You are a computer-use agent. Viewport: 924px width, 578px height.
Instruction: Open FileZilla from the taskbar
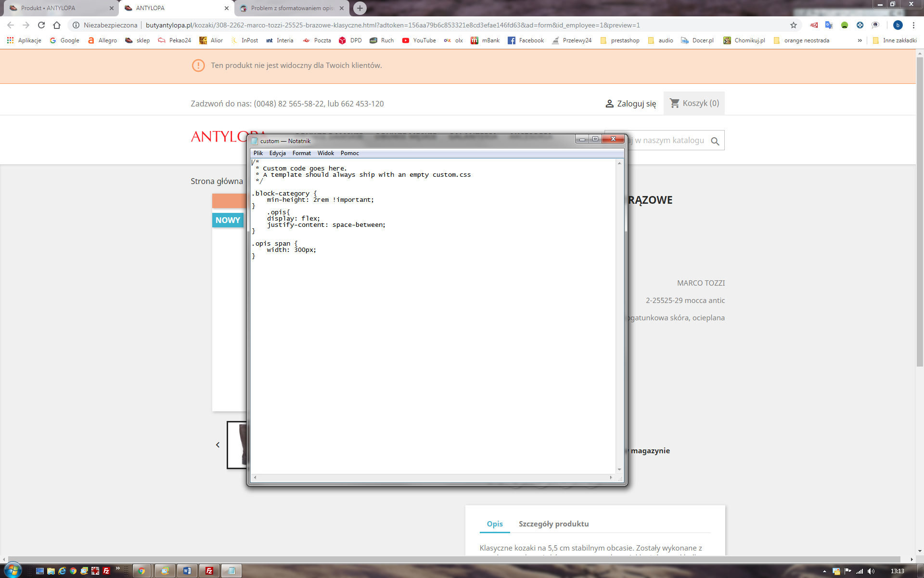[x=209, y=571]
